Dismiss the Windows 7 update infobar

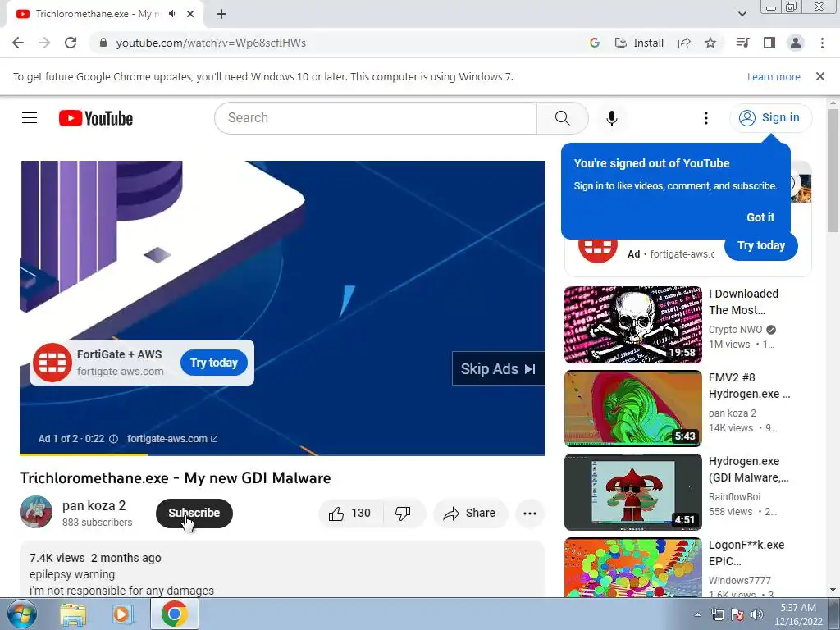point(820,76)
